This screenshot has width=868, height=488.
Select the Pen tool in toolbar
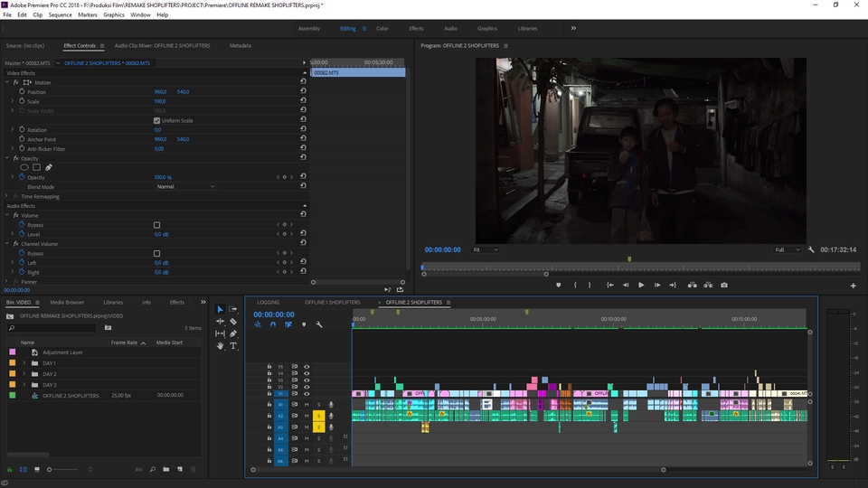click(233, 333)
